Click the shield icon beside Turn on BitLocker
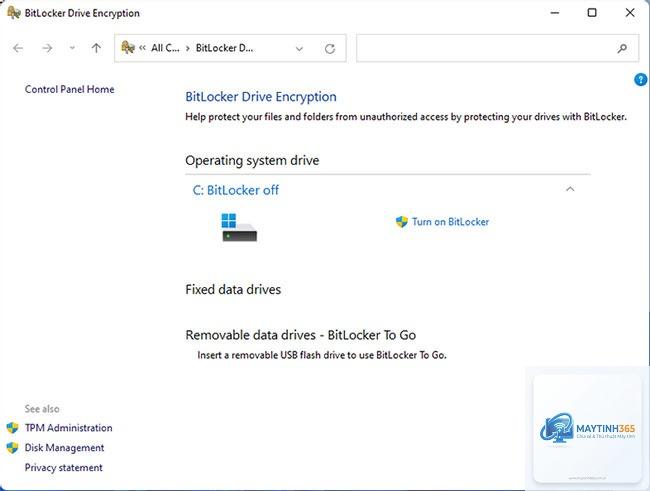The width and height of the screenshot is (650, 491). pos(402,222)
